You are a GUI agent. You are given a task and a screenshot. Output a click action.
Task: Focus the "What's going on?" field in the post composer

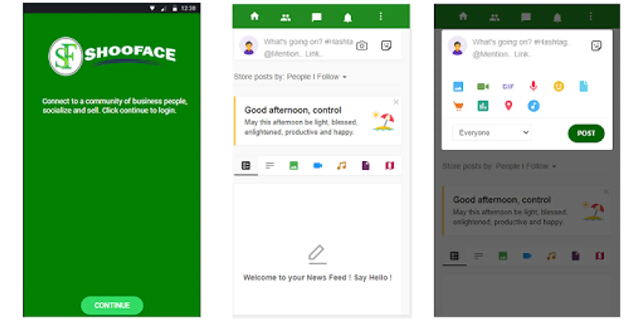522,48
